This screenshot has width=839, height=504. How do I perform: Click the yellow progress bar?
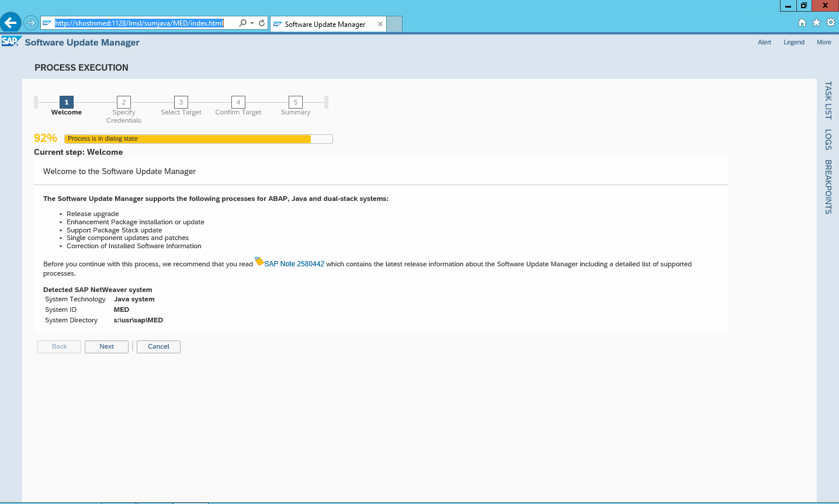[x=199, y=139]
